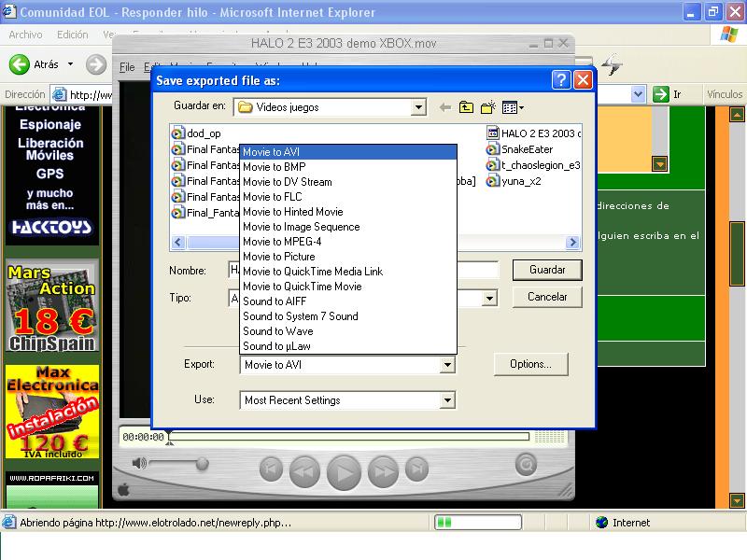The image size is (747, 560).
Task: Open the dod_op file
Action: point(196,133)
